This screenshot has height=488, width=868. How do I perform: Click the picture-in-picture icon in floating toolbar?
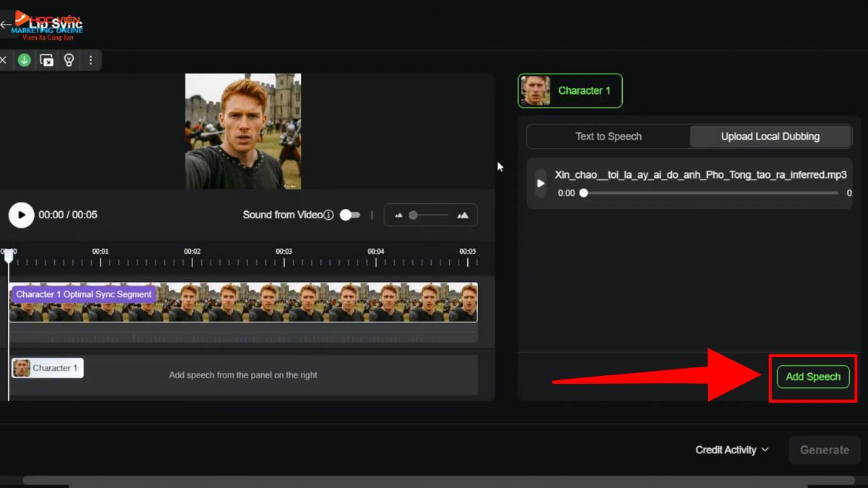(46, 60)
